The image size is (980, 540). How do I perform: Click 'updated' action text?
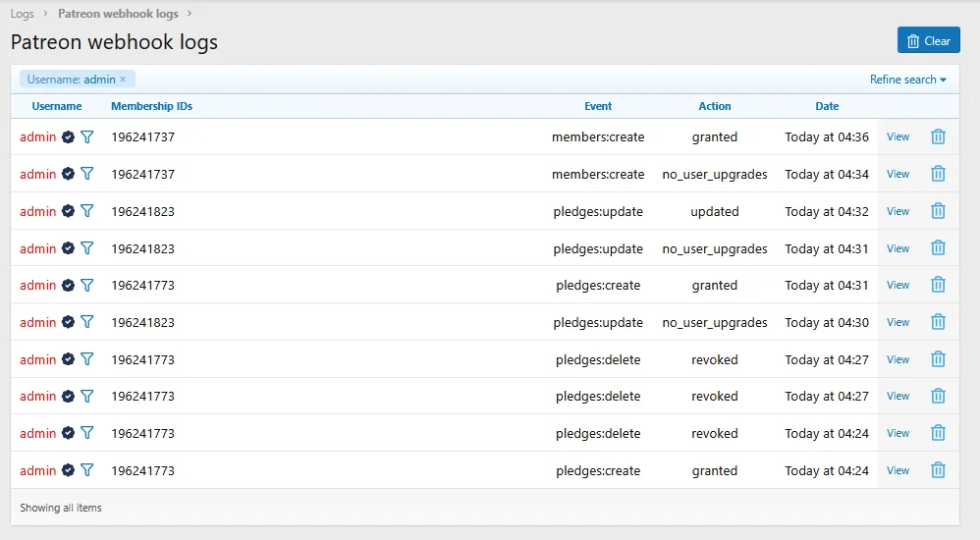click(x=714, y=211)
